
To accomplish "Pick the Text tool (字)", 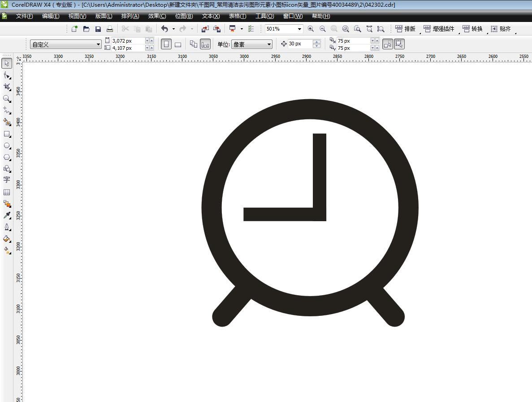I will 7,180.
